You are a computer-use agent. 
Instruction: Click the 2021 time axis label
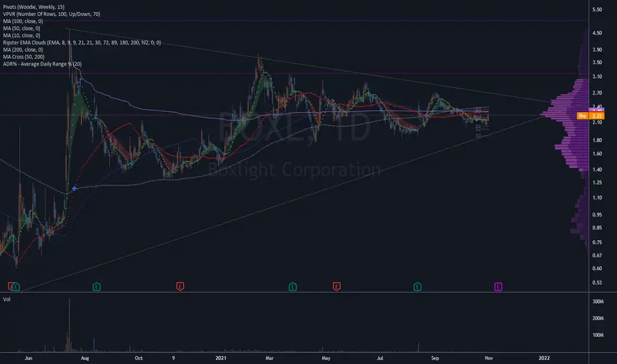coord(220,358)
